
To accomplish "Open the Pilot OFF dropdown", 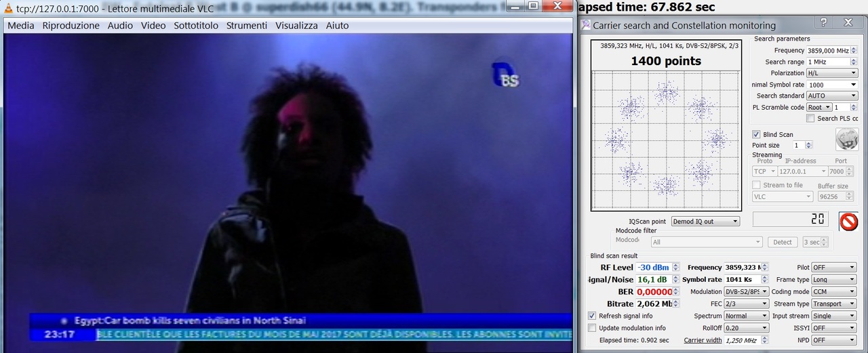I will pyautogui.click(x=833, y=268).
